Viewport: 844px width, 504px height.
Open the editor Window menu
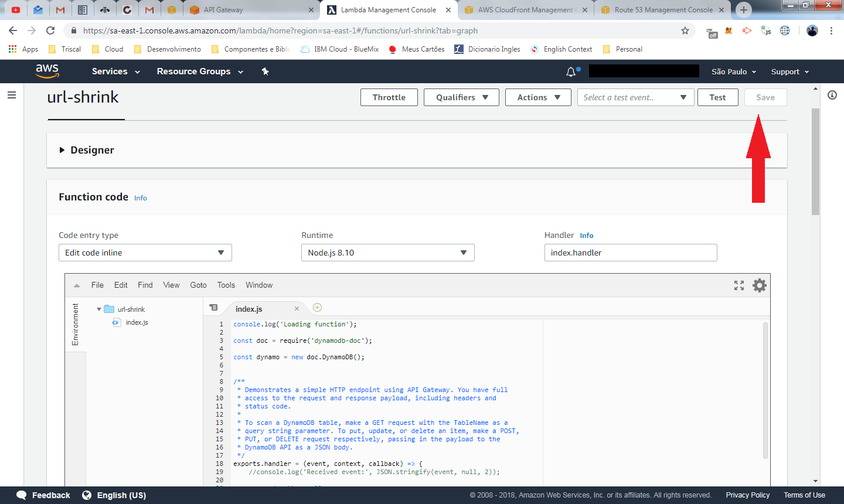259,285
